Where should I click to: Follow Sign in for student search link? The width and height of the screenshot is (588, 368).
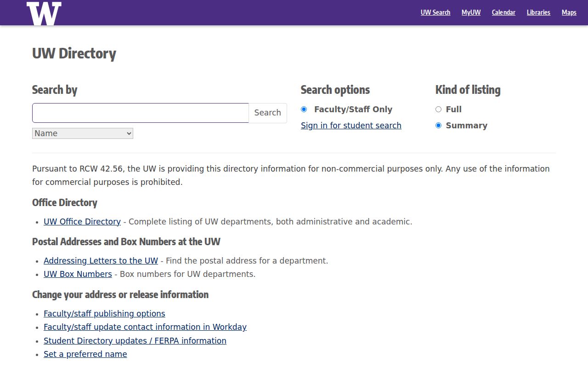point(351,126)
